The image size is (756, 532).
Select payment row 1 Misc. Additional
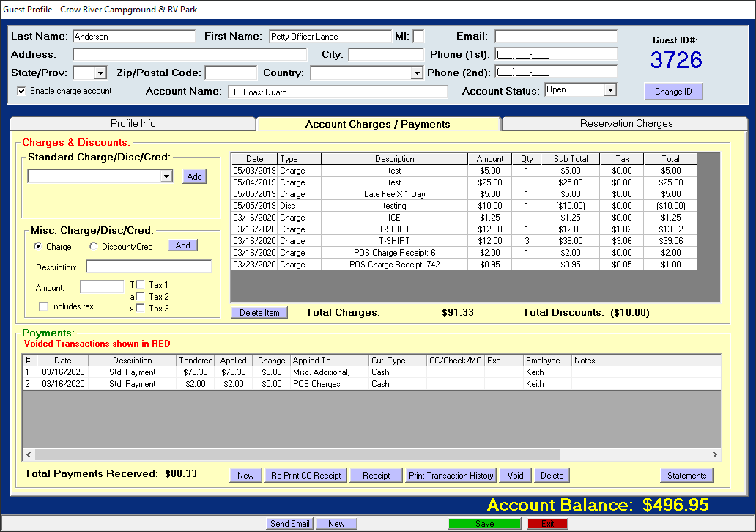point(371,372)
